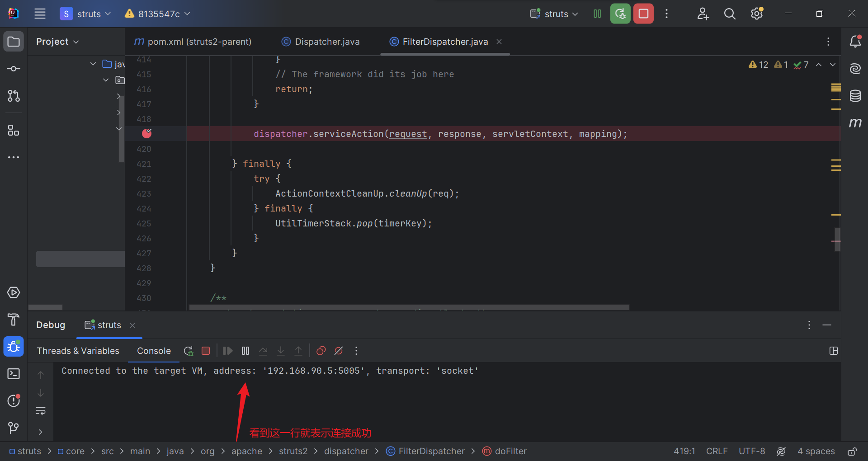Screen dimensions: 868x461
Task: Open the Structure tool window
Action: tap(14, 131)
